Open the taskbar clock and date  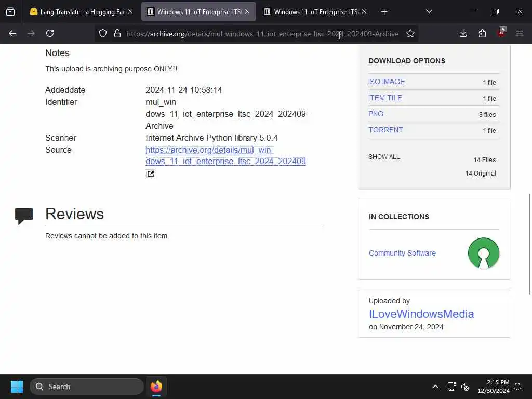click(x=494, y=387)
